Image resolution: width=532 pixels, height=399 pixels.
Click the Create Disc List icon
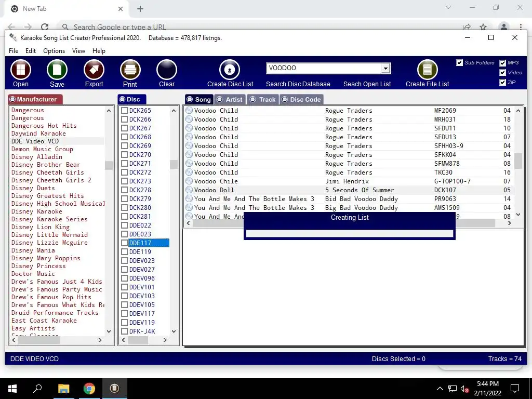[230, 70]
